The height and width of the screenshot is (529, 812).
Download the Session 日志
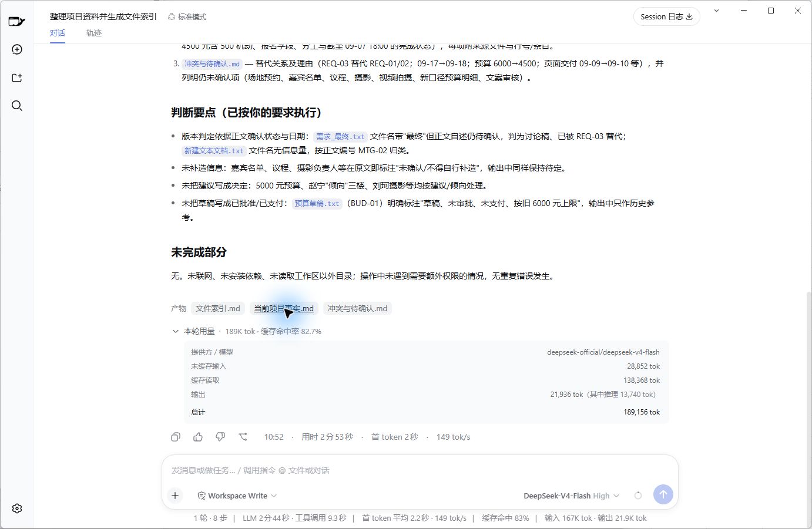pyautogui.click(x=666, y=16)
